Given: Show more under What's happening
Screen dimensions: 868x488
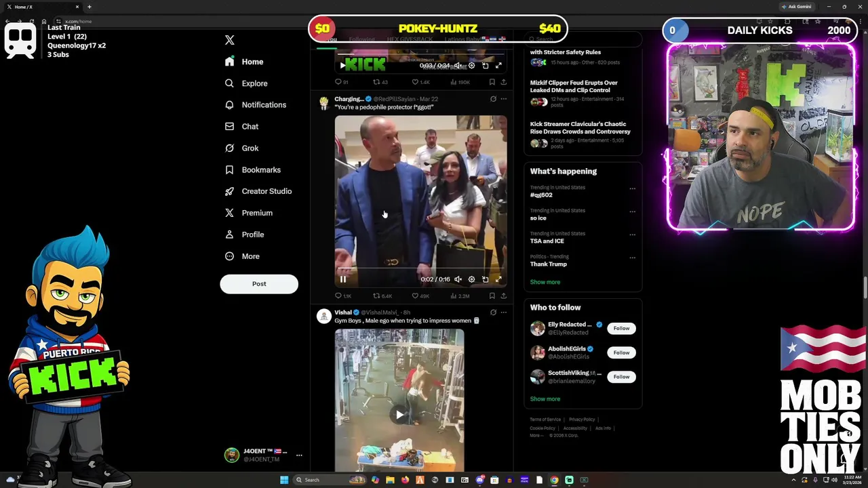Looking at the screenshot, I should click(x=545, y=282).
